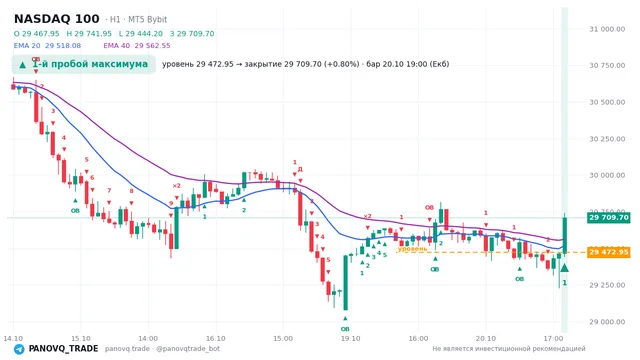Screen dimensions: 640x360
Task: Click the red number 8 candle marker
Action: coord(131,191)
